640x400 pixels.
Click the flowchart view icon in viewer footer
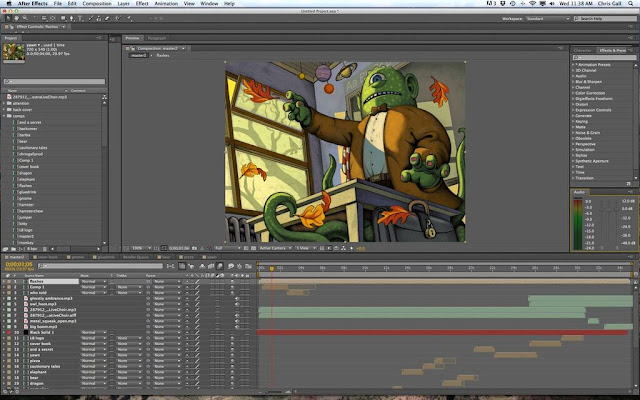click(343, 248)
